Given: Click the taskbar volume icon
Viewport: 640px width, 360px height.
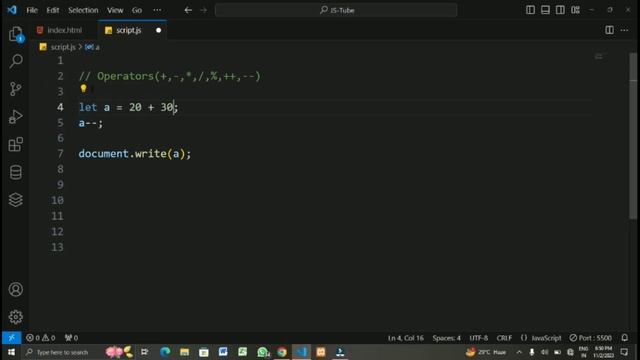Looking at the screenshot, I should 544,352.
